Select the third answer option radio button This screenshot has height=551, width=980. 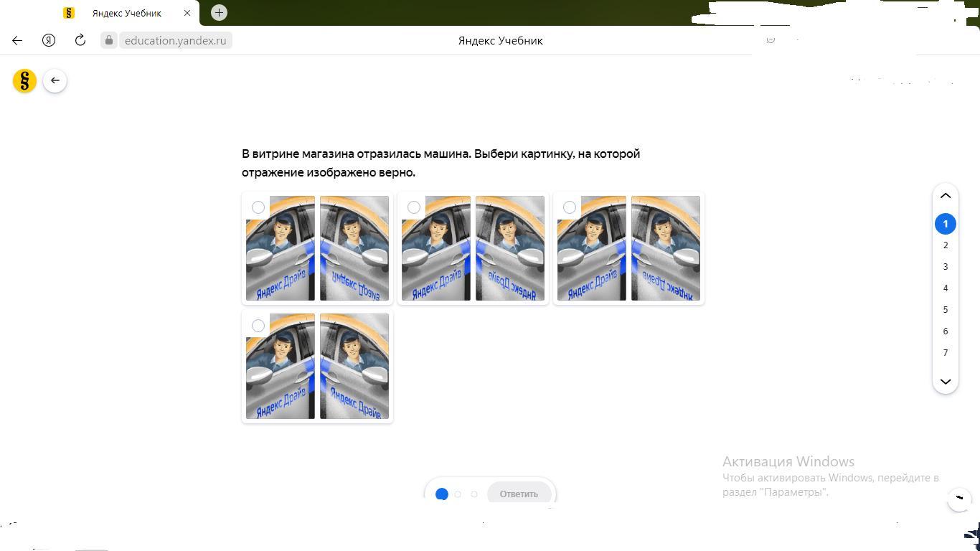pyautogui.click(x=570, y=208)
